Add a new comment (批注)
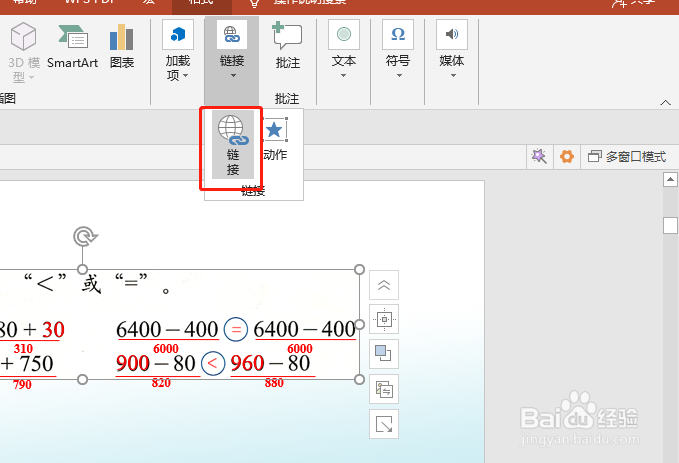This screenshot has width=679, height=463. coord(288,46)
